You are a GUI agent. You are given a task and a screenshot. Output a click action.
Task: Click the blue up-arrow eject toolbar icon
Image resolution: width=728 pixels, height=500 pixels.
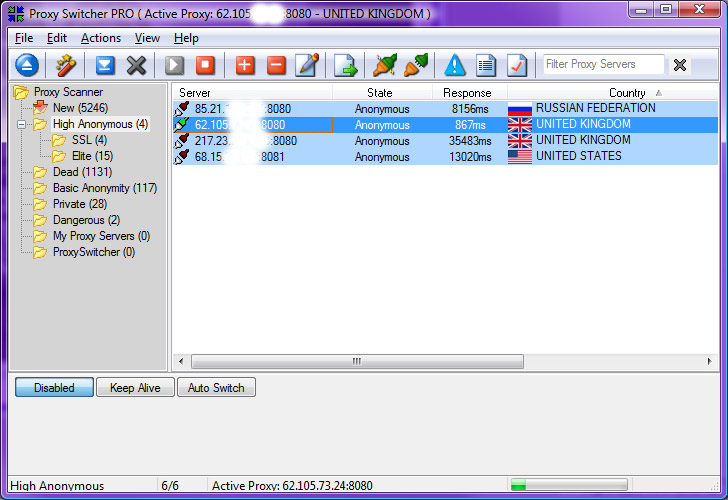pos(27,65)
